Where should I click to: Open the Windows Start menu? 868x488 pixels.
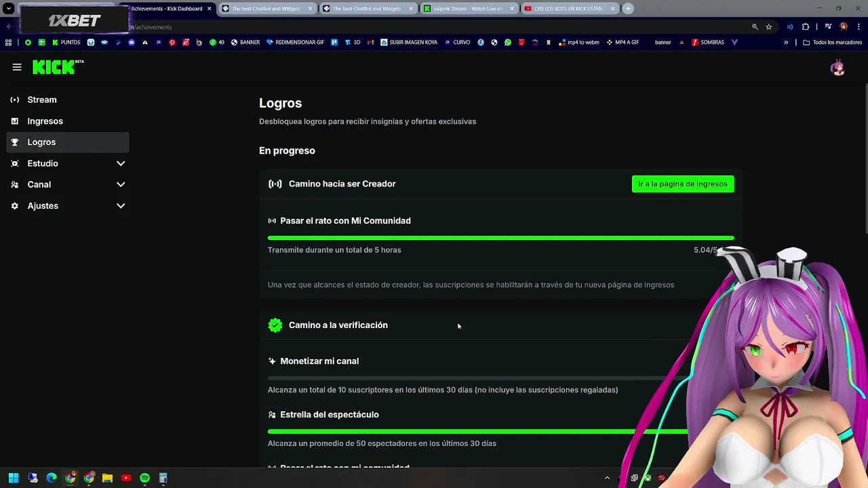tap(14, 478)
